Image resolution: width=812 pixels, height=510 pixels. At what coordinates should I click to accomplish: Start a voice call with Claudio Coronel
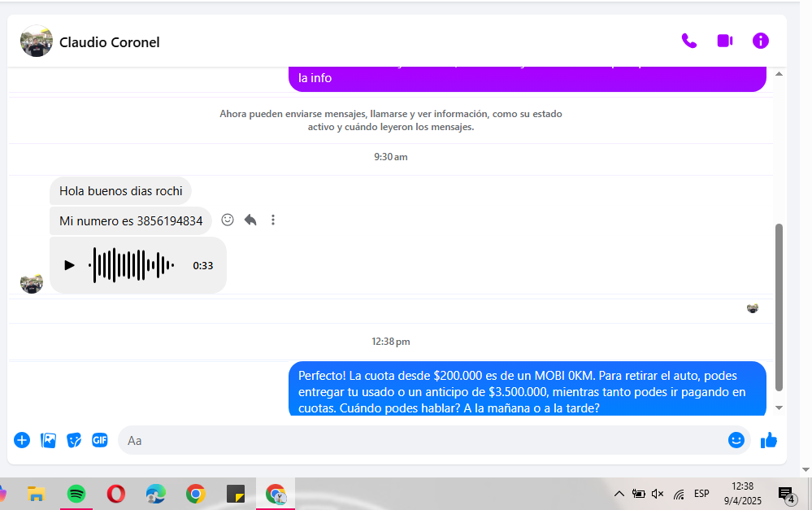tap(688, 41)
